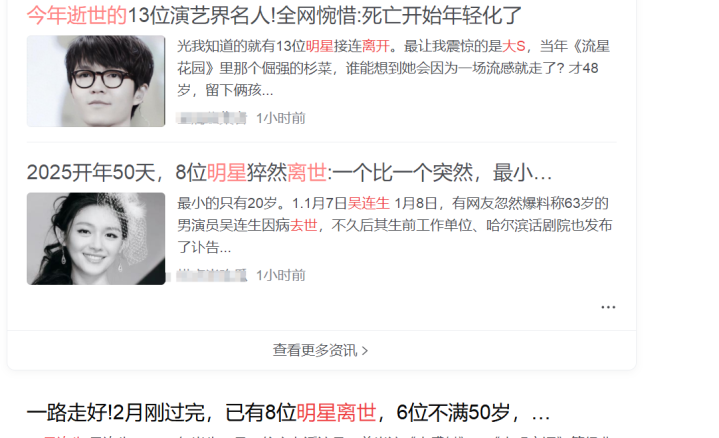Click the first article's thumbnail with glasses portrait
719x438 pixels.
[96, 81]
